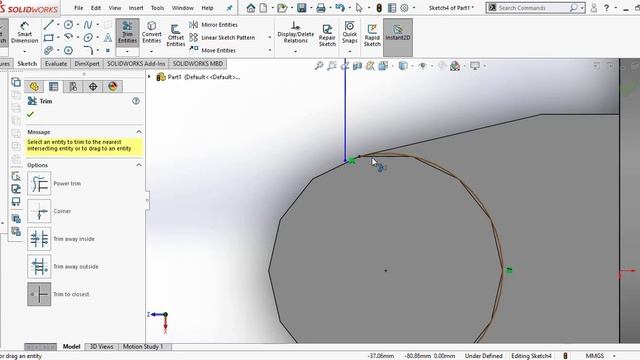Screen dimensions: 640x360
Task: Expand the Part1 flyout tree
Action: coord(149,77)
